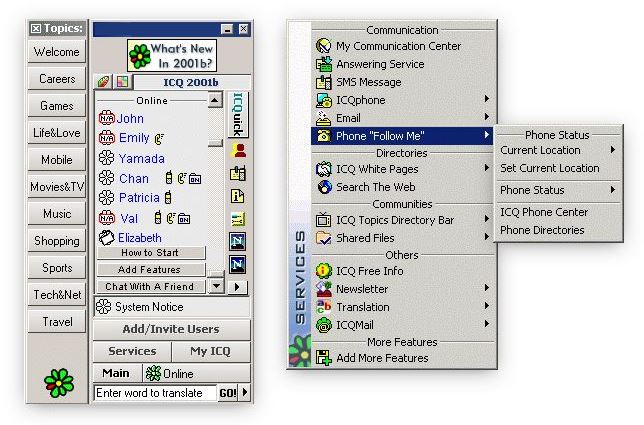This screenshot has width=644, height=425.
Task: Click the Chat With A Friend button
Action: pos(151,286)
